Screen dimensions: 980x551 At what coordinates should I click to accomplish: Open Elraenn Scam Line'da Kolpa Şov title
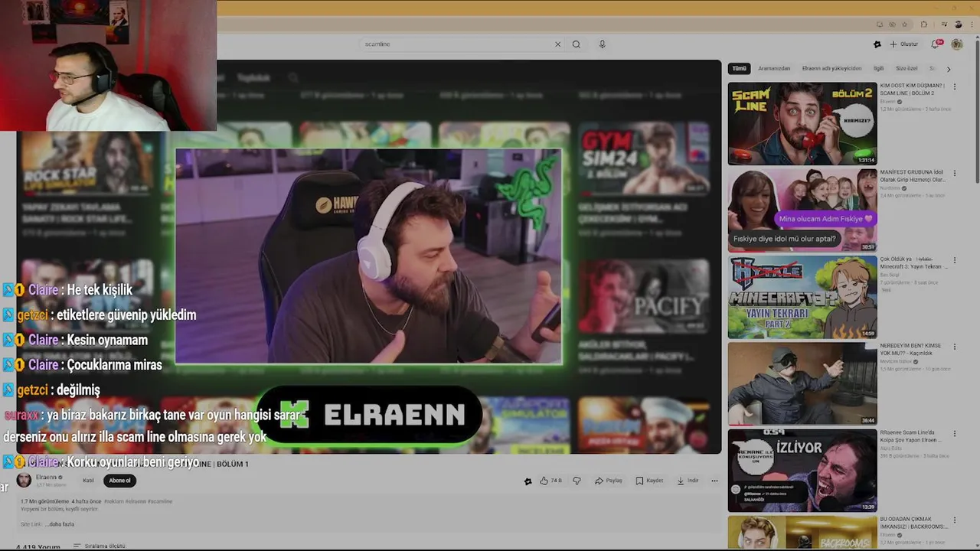[911, 436]
